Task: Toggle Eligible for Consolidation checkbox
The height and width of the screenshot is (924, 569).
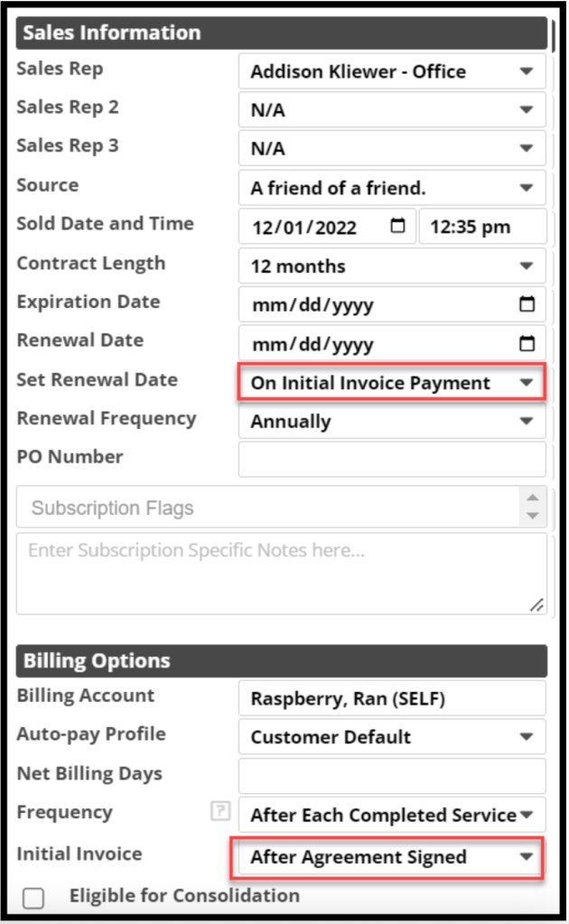Action: pos(33,898)
